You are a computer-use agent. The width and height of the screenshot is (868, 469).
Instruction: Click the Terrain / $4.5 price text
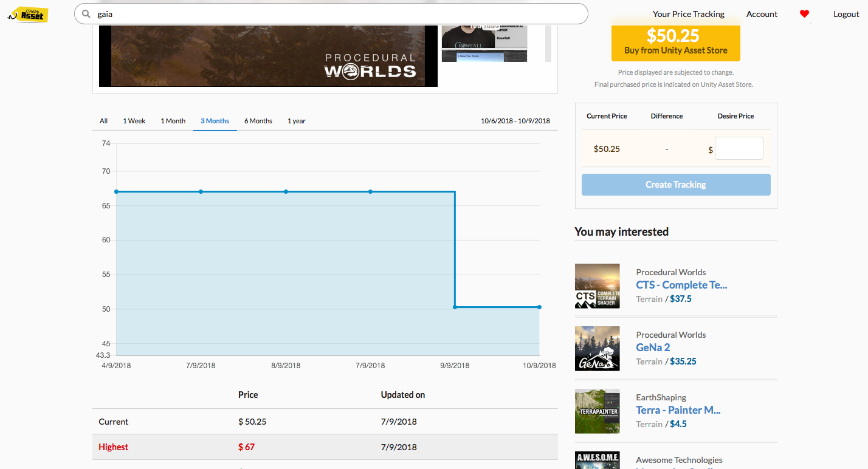point(661,424)
